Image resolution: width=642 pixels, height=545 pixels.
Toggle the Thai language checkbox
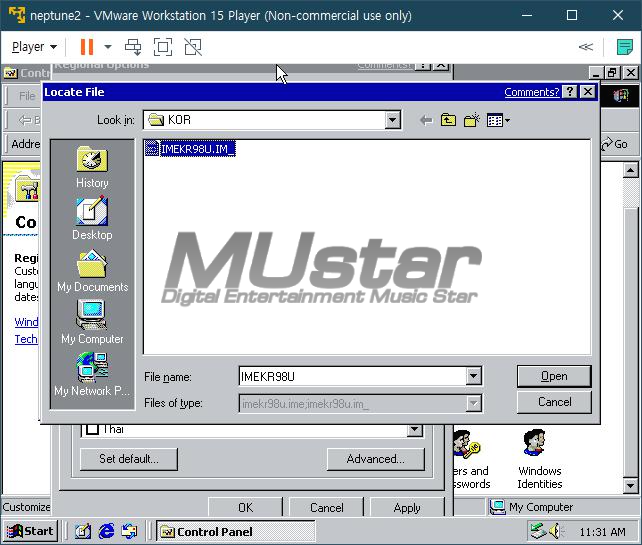(93, 429)
